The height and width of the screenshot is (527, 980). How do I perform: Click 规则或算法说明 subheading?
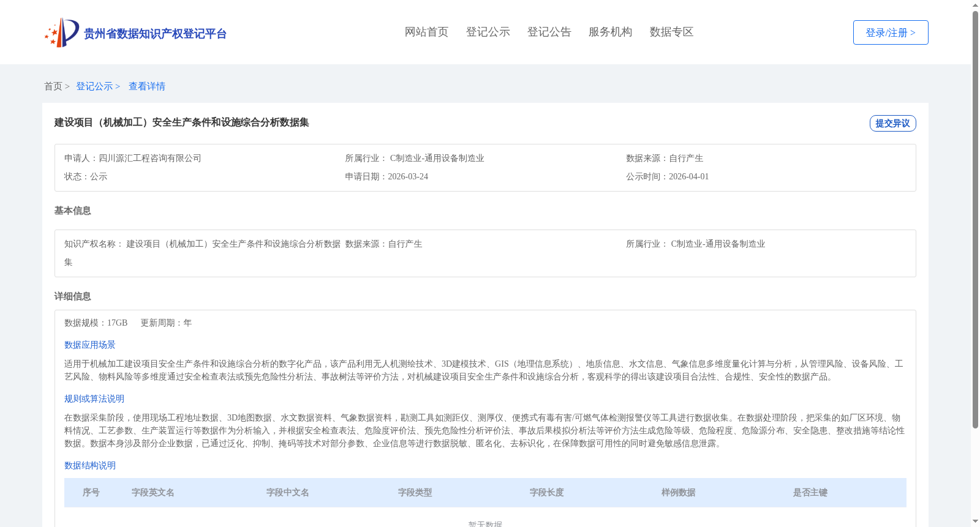94,398
